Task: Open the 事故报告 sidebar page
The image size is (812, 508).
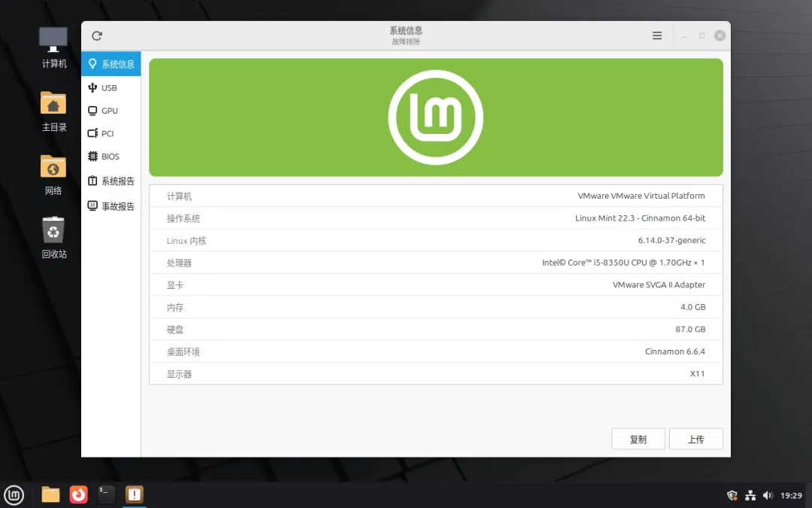Action: [111, 205]
